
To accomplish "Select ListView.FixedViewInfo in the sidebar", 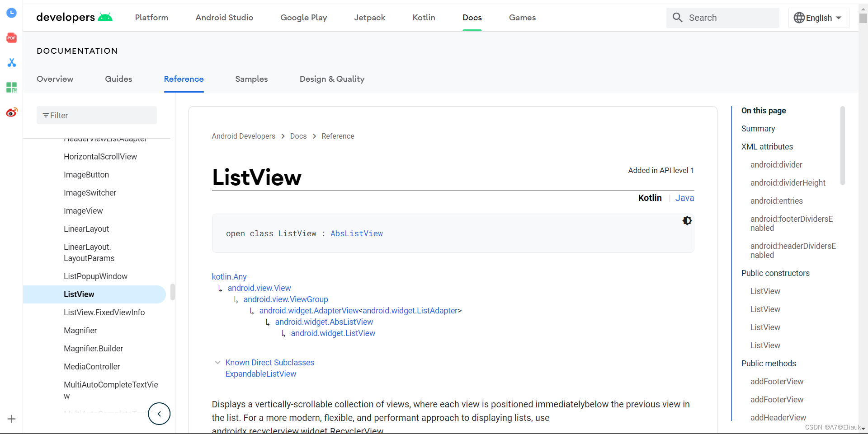I will (x=104, y=313).
